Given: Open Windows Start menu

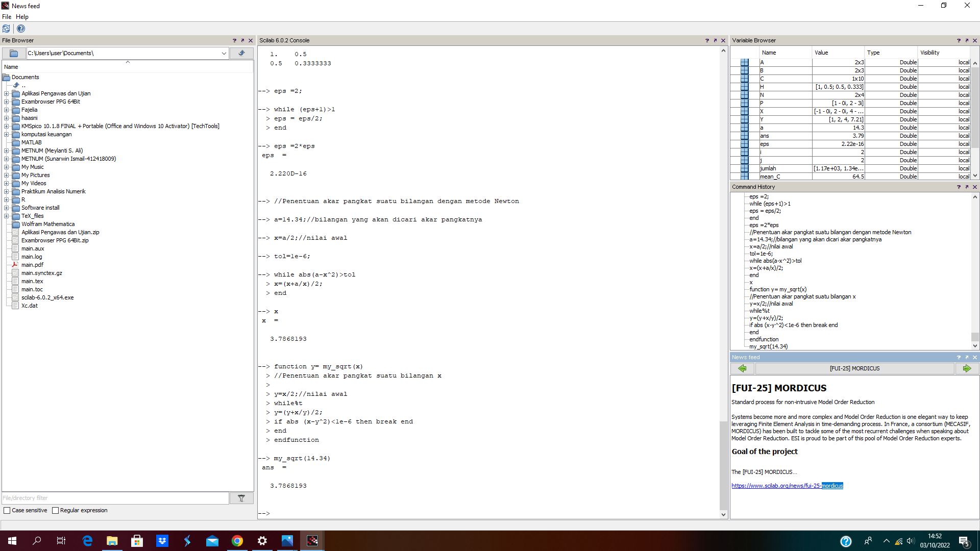Looking at the screenshot, I should coord(12,541).
